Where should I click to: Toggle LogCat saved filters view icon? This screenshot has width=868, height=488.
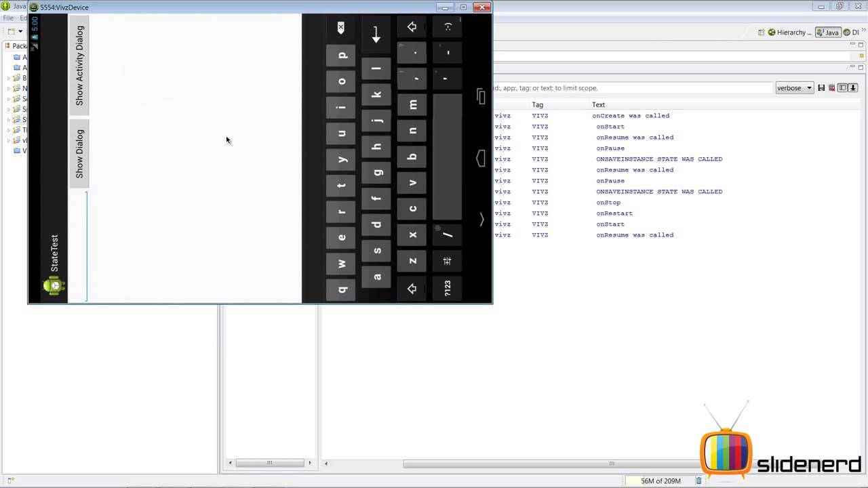[x=842, y=88]
